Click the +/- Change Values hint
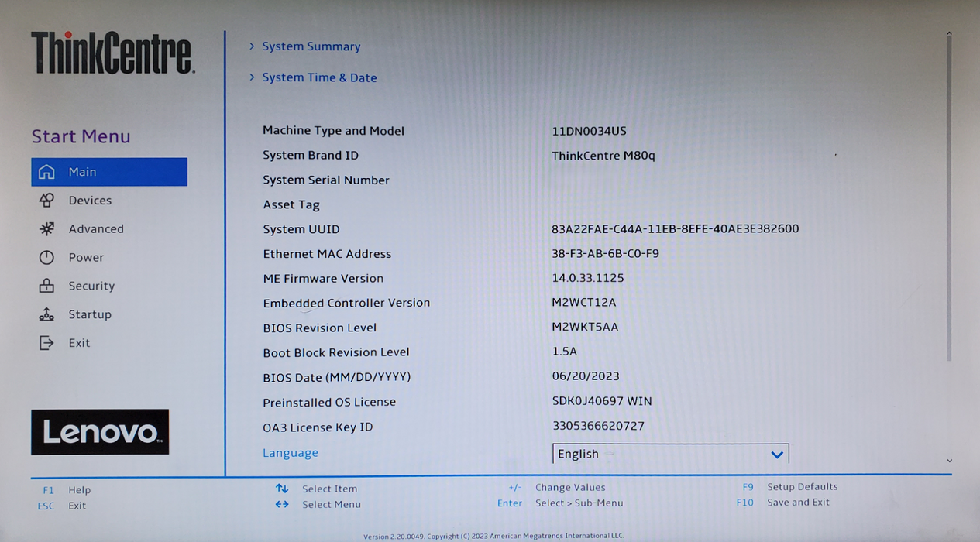Image resolution: width=980 pixels, height=542 pixels. pos(557,488)
